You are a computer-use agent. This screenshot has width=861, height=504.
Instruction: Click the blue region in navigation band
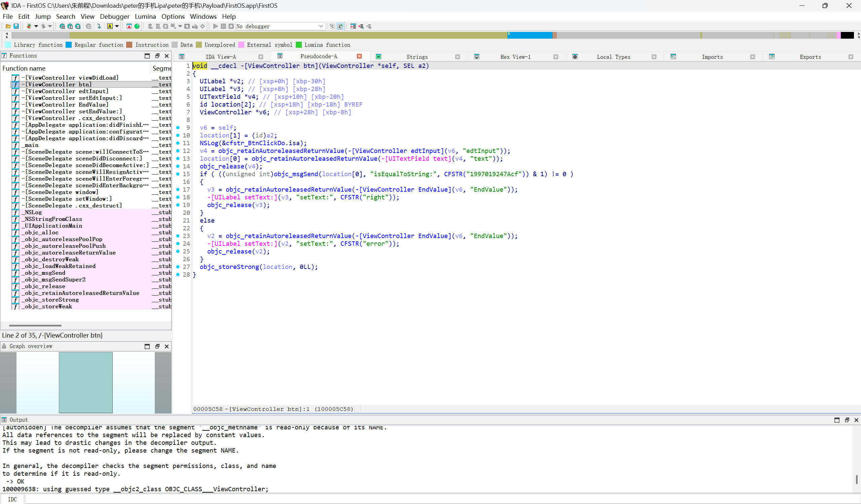[530, 35]
